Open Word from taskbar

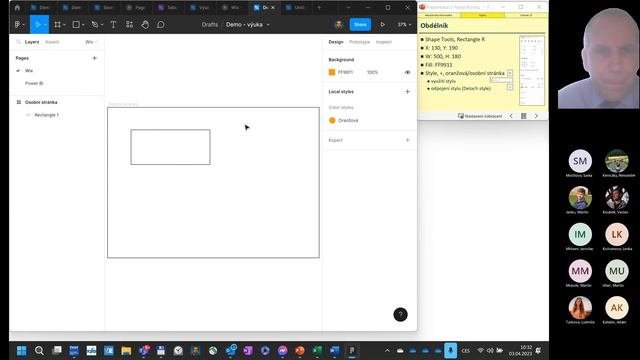(x=334, y=351)
